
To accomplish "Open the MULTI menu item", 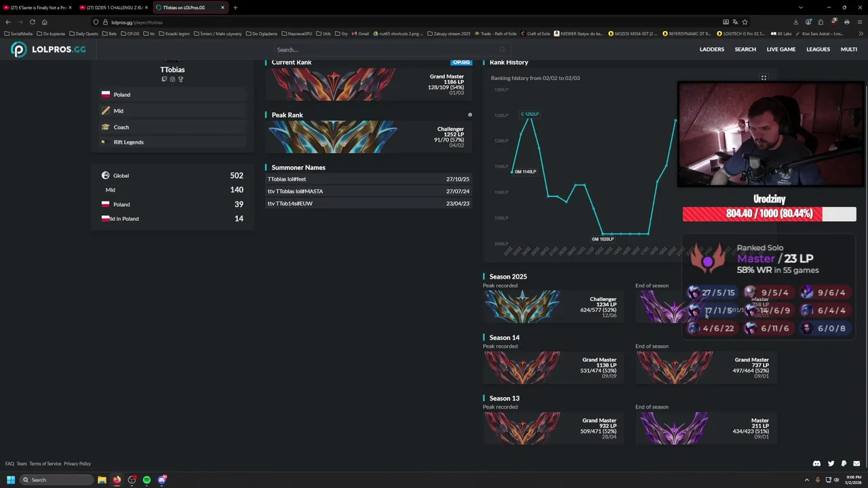I will [848, 49].
